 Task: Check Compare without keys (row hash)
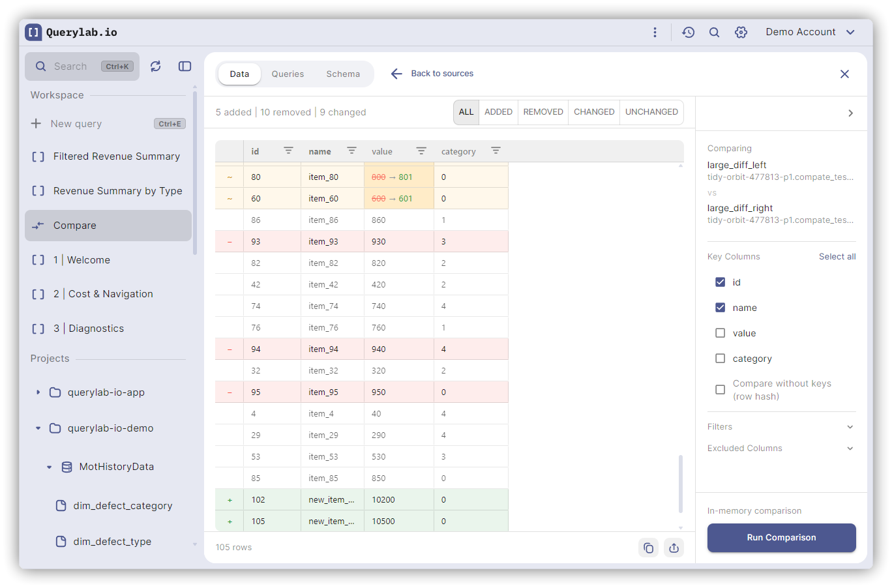pos(720,390)
